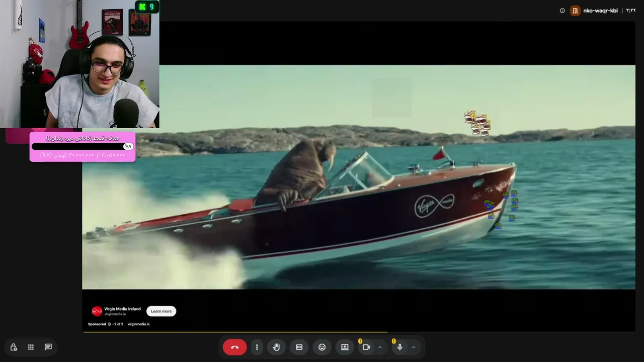The width and height of the screenshot is (644, 362).
Task: Click the green counter showing 9
Action: 147,7
